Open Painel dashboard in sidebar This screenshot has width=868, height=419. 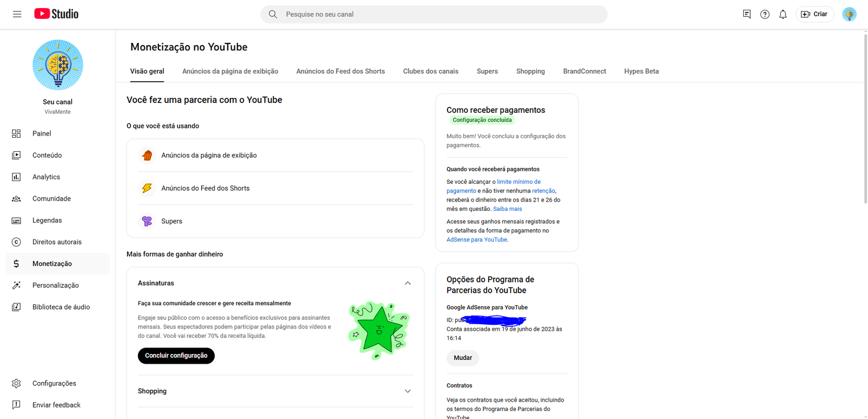pos(58,133)
